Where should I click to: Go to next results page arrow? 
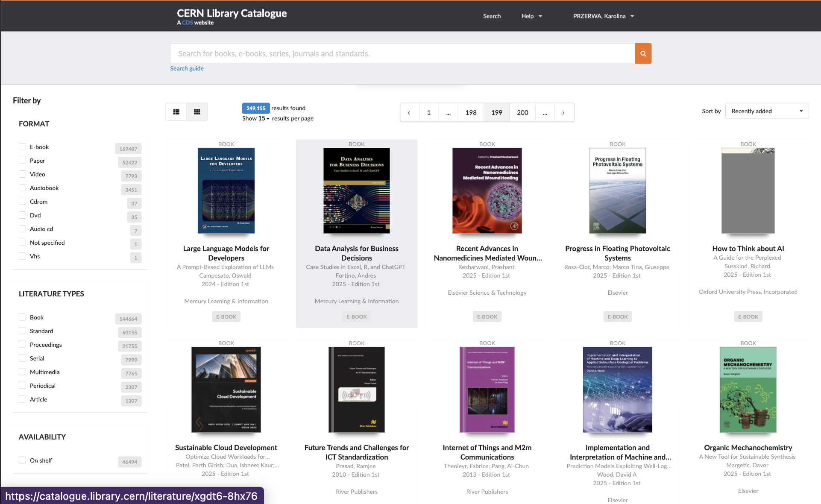(x=563, y=113)
